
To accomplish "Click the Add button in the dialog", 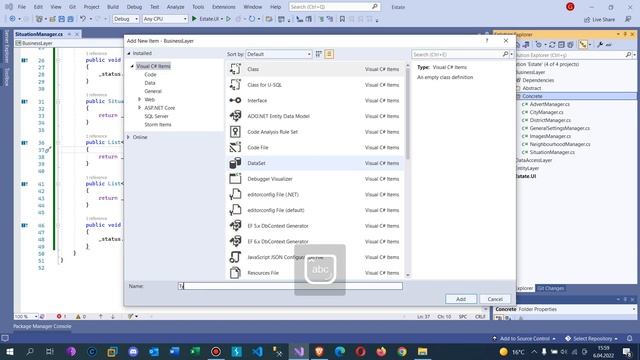I will pos(461,299).
